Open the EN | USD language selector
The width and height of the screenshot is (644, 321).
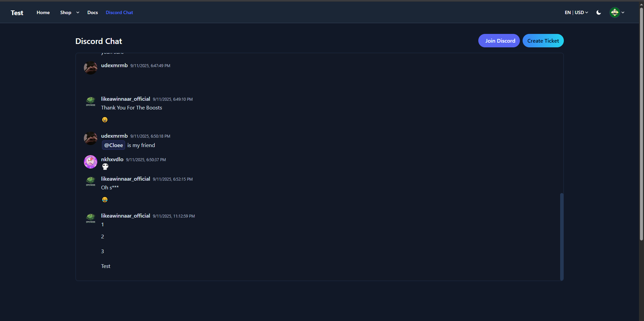pos(576,12)
